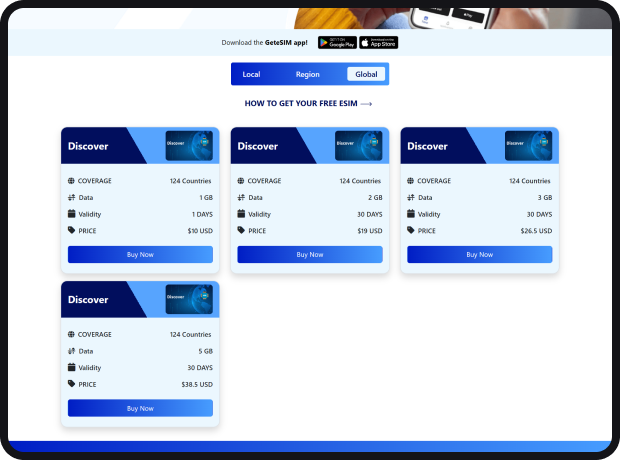Click the price tag icon on $26.5 plan

[411, 230]
